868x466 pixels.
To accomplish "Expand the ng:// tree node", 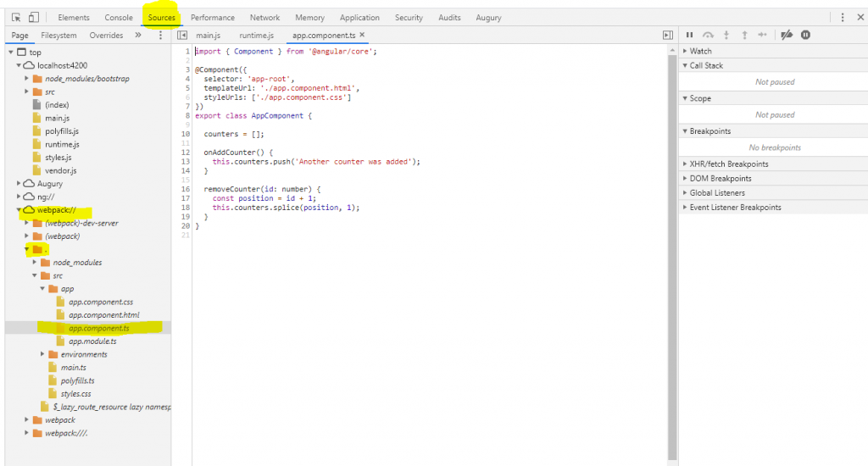I will (19, 197).
